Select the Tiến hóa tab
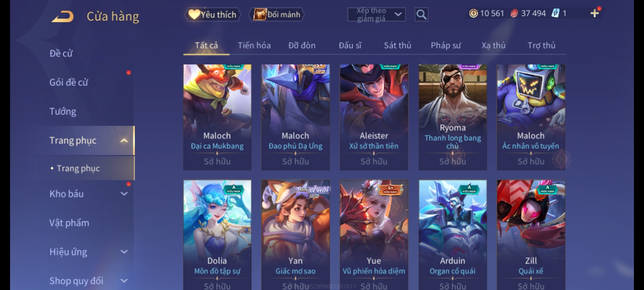 pyautogui.click(x=254, y=45)
